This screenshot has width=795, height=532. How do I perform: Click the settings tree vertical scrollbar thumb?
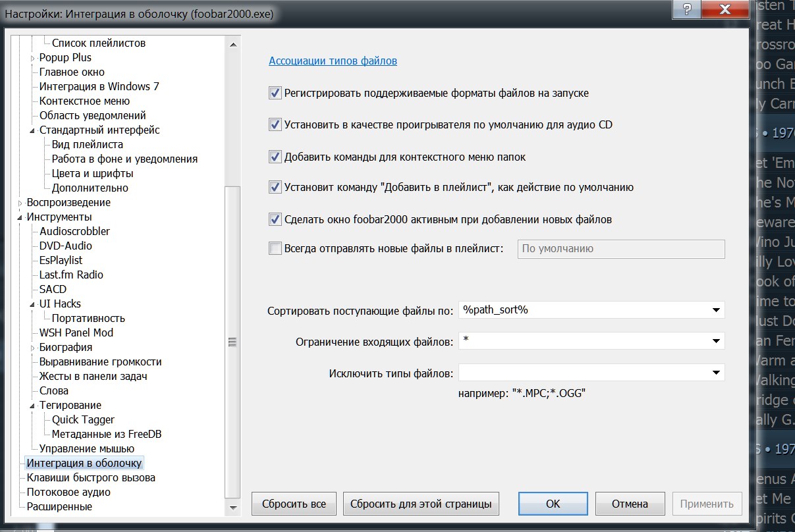click(x=232, y=342)
